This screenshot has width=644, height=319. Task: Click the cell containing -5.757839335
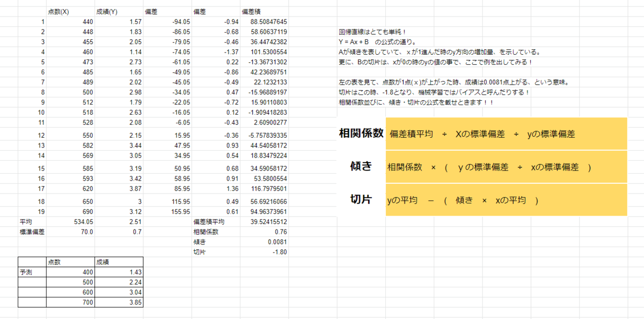tap(264, 135)
